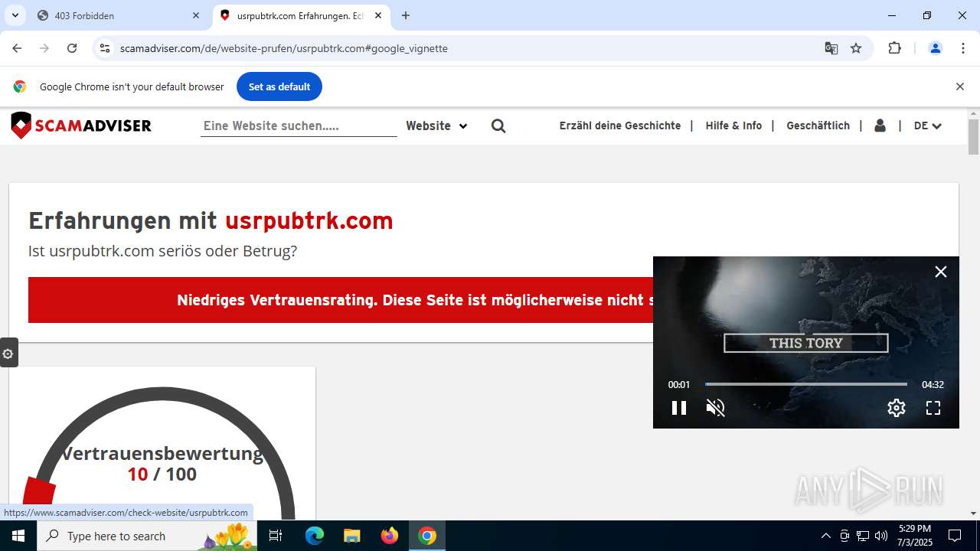This screenshot has width=980, height=551.
Task: Bookmark this page with the star
Action: click(856, 48)
